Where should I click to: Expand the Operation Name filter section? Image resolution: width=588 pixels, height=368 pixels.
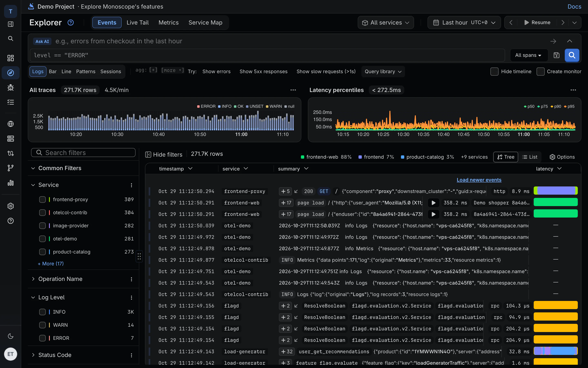click(x=60, y=279)
